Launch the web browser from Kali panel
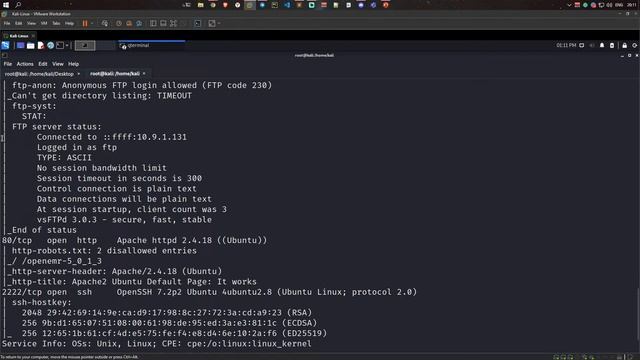Screen dimensions: 640x360 click(x=51, y=46)
